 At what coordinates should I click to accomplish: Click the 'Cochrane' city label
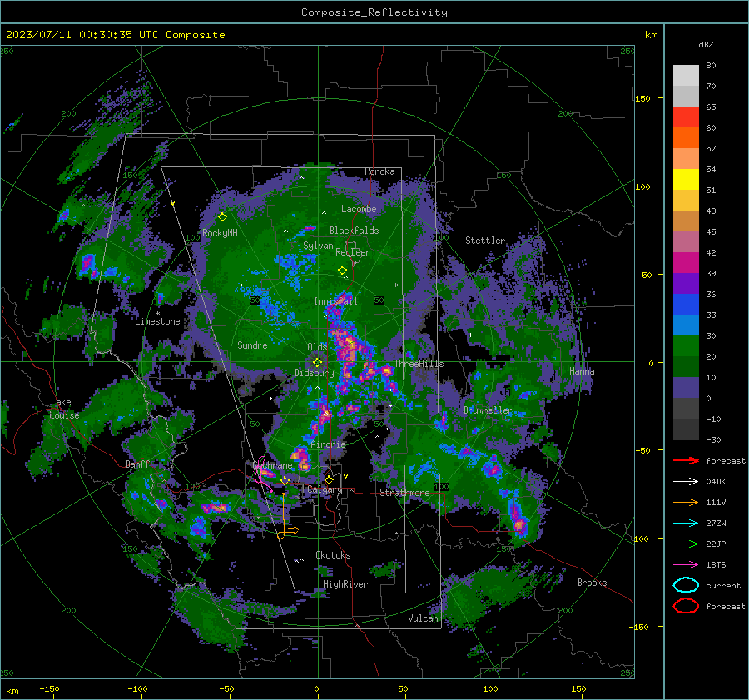(272, 465)
